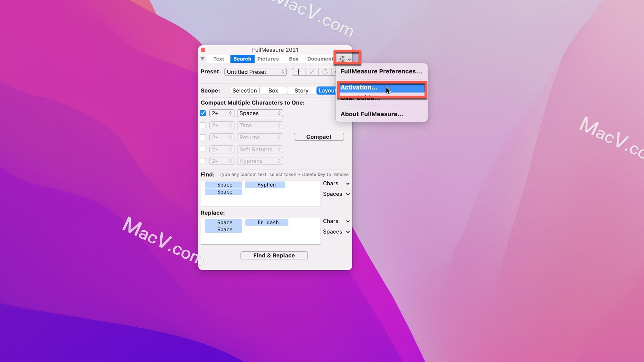Viewport: 644px width, 362px height.
Task: Enable the Returns compact checkbox
Action: (203, 137)
